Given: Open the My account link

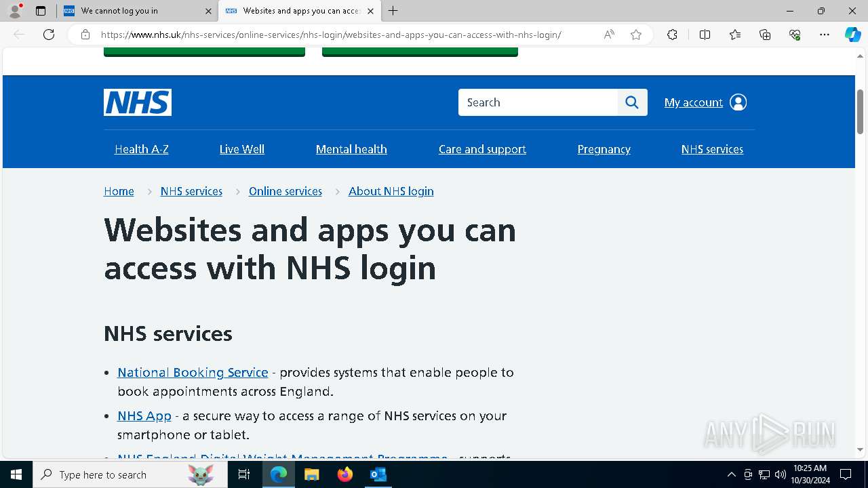Looking at the screenshot, I should (x=693, y=102).
